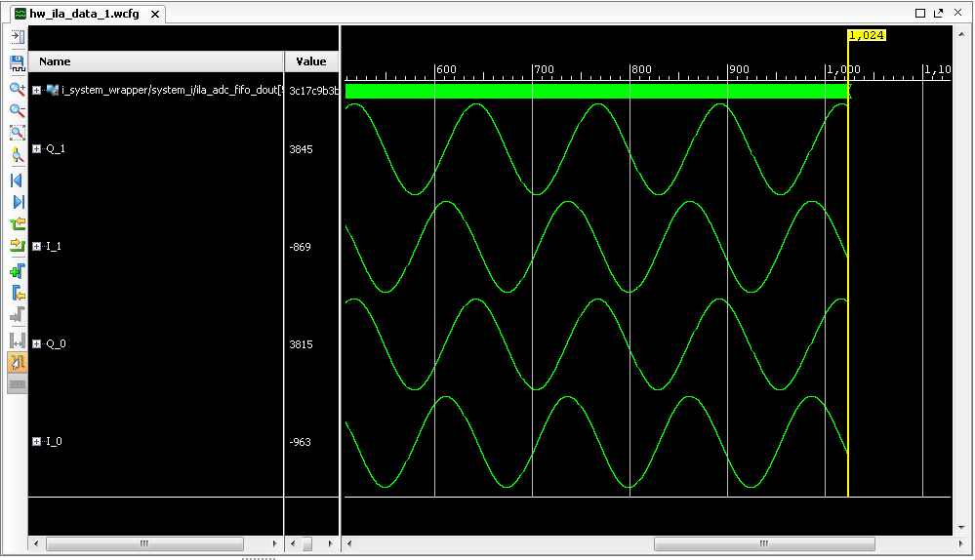Screen dimensions: 975x560
Task: Go to the waveform end
Action: tap(18, 201)
